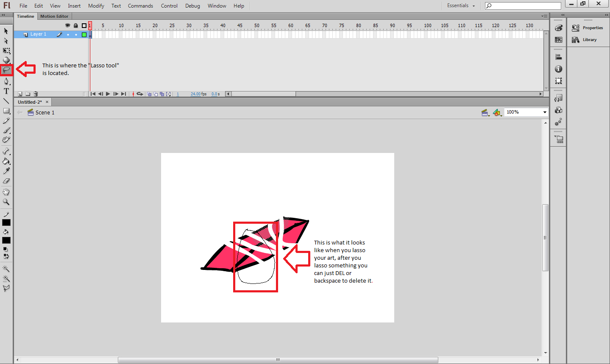Screen dimensions: 610x364
Task: Click the black Fill color swatch
Action: (x=6, y=240)
